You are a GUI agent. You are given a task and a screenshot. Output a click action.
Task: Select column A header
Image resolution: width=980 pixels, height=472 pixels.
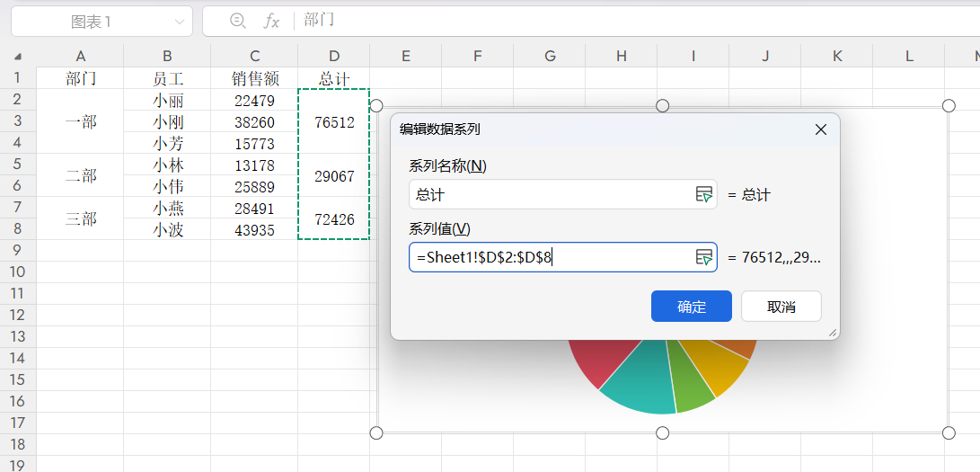pyautogui.click(x=80, y=57)
